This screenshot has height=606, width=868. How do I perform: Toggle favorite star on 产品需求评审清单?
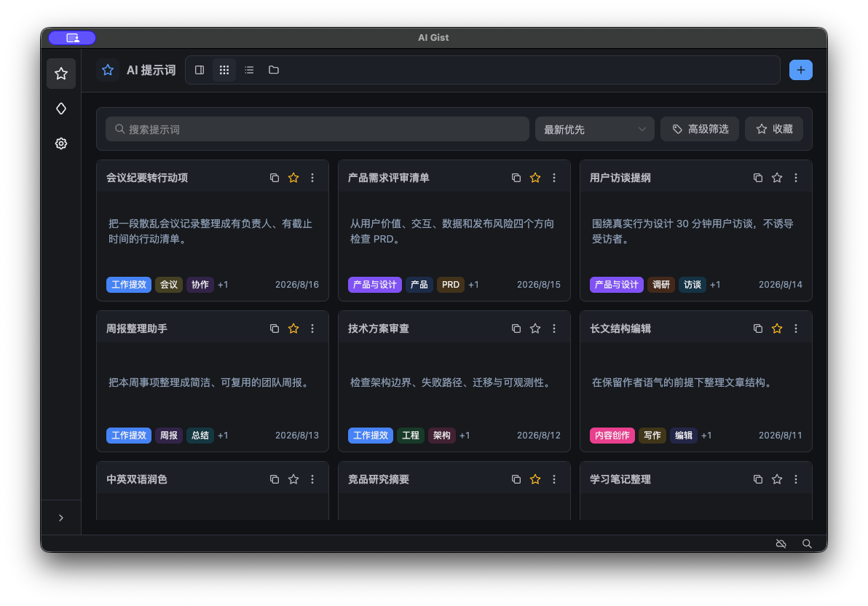click(534, 178)
